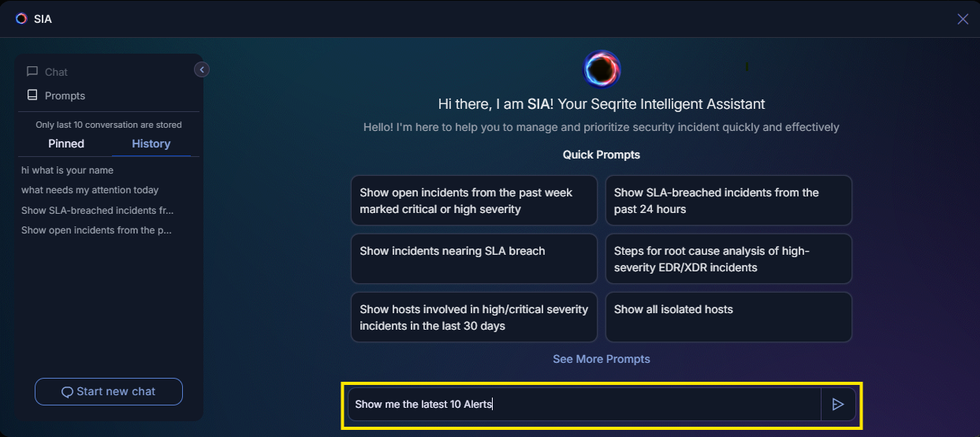Click the SIA logo in the title bar
The height and width of the screenshot is (437, 980).
tap(21, 19)
